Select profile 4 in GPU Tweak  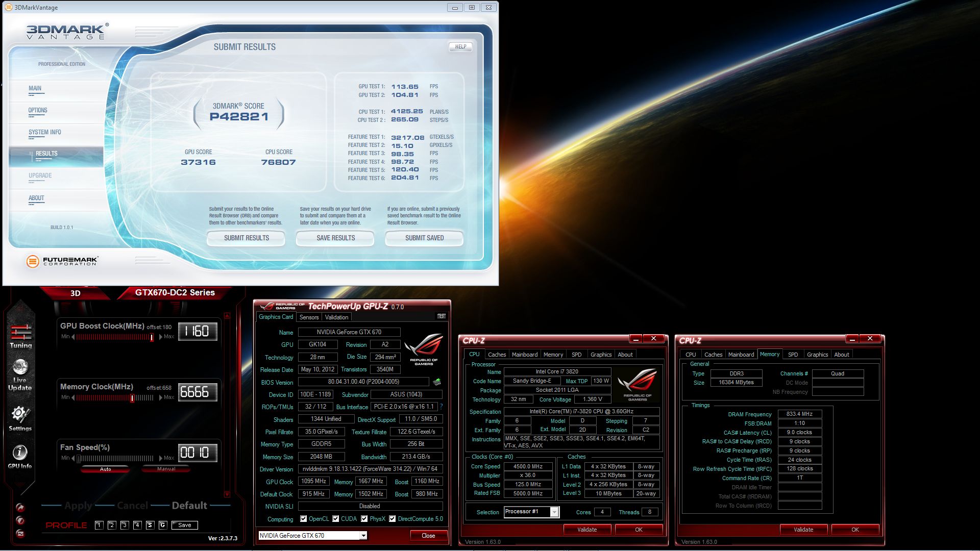[137, 525]
